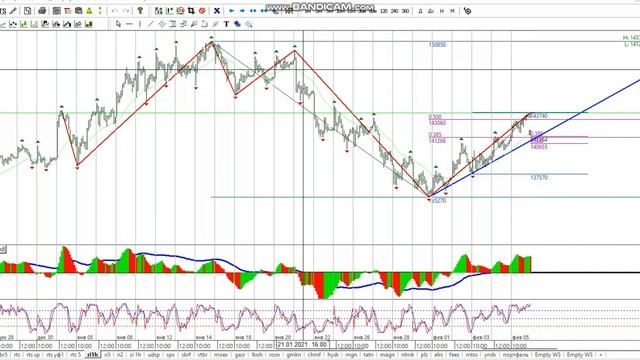Open the ri1h workspace tab
640x360 pixels.
point(93,355)
